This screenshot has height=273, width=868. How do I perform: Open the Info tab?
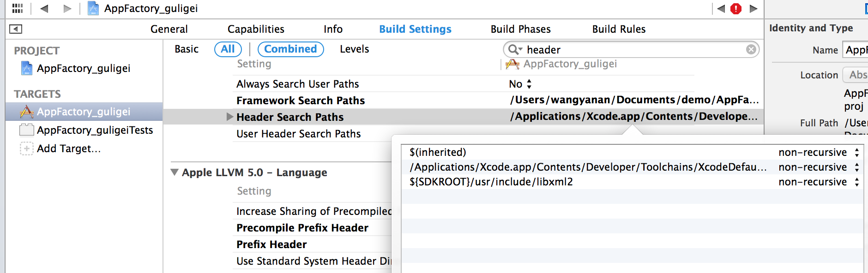click(333, 29)
